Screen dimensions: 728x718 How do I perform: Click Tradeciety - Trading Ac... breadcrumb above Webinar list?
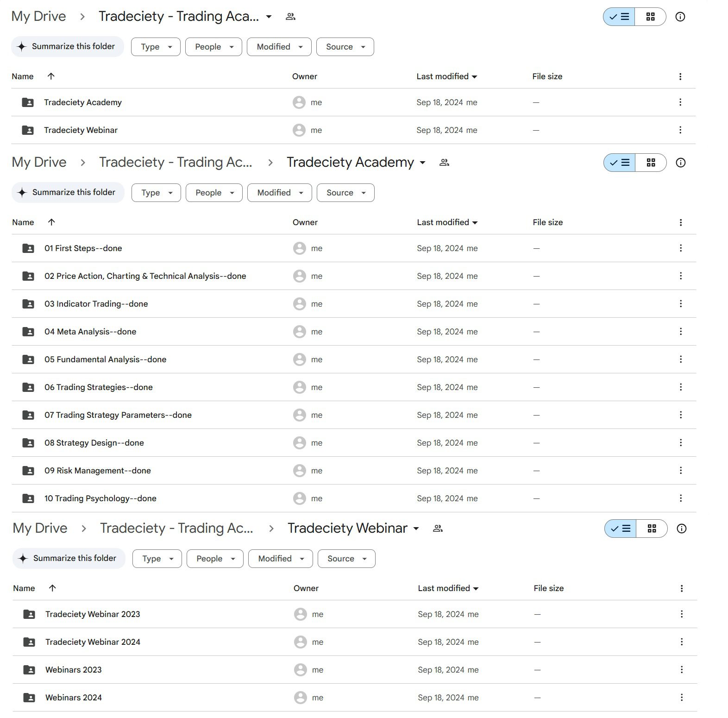tap(176, 528)
